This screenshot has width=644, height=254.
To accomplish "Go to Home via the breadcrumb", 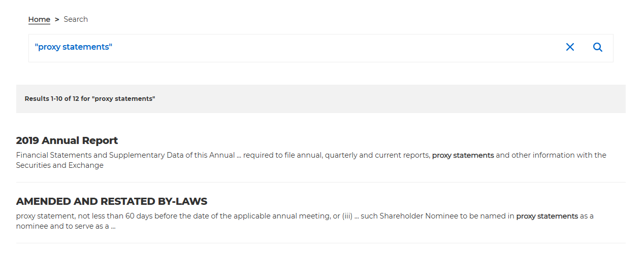I will click(x=39, y=19).
